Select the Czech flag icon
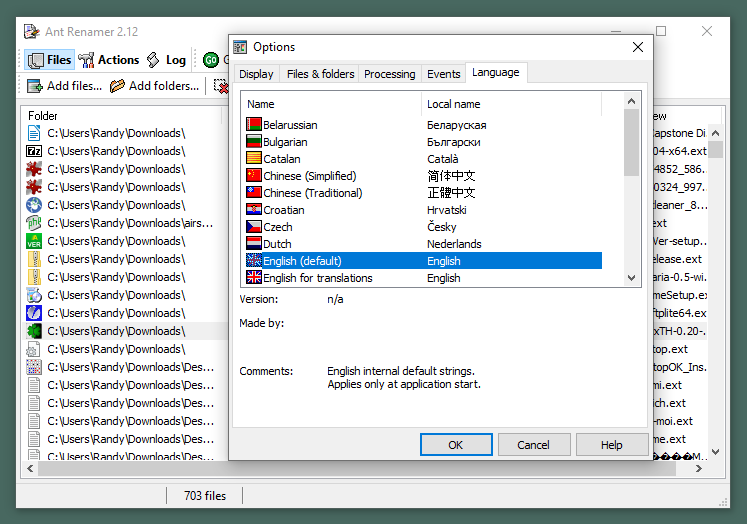The image size is (747, 524). tap(253, 226)
